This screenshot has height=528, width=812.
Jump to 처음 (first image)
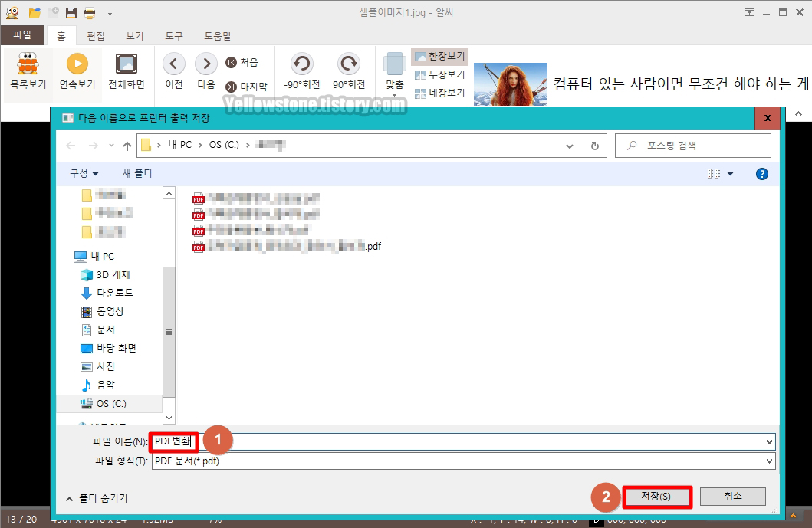point(244,62)
